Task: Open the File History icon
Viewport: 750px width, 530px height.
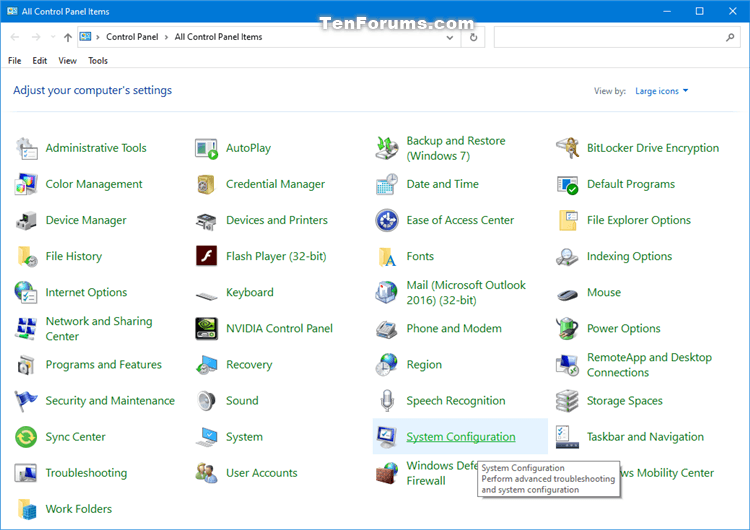Action: (26, 256)
